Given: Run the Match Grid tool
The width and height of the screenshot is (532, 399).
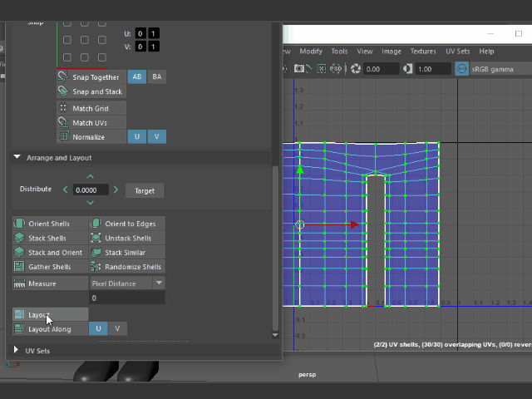Looking at the screenshot, I should pyautogui.click(x=90, y=108).
